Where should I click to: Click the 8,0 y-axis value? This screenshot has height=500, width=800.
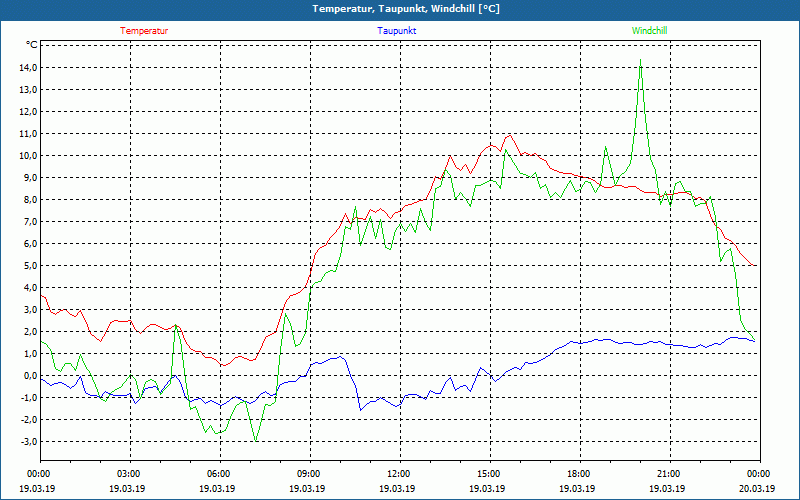tap(30, 199)
